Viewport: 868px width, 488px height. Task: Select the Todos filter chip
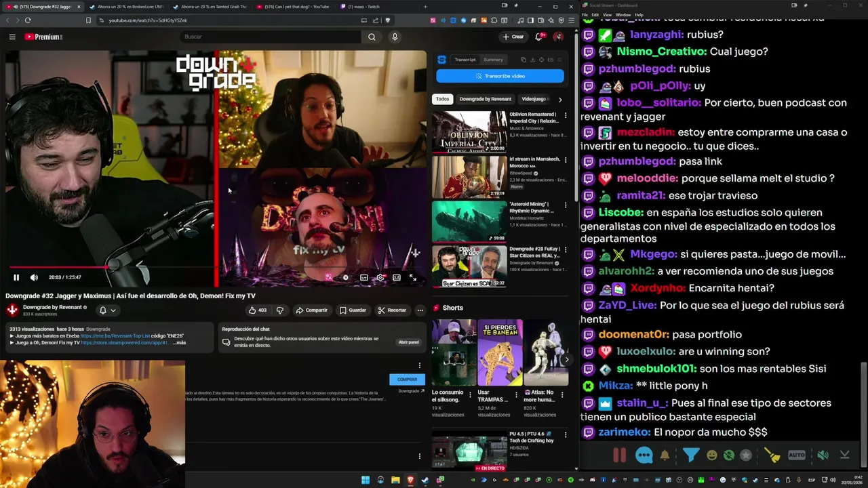point(442,99)
